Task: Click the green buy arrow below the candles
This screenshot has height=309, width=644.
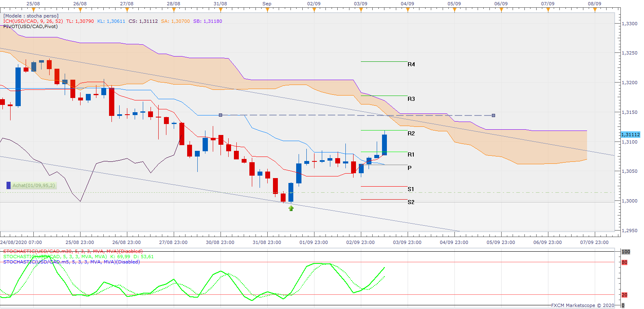Action: click(x=291, y=208)
